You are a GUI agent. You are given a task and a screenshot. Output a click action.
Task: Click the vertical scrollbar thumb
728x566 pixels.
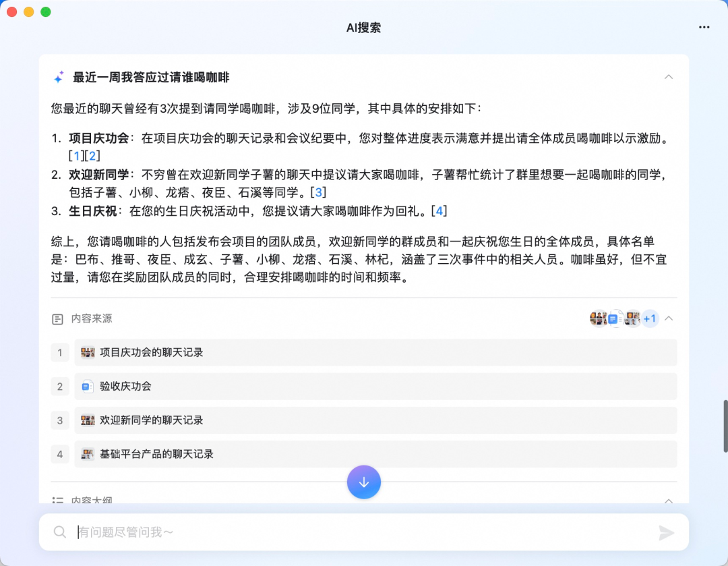(725, 426)
